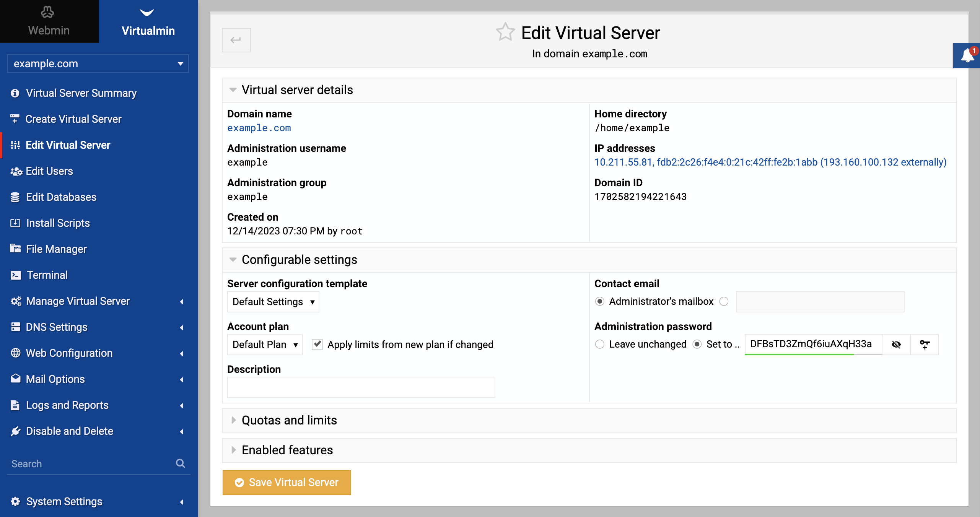
Task: Open Mail Options menu item
Action: (x=55, y=379)
